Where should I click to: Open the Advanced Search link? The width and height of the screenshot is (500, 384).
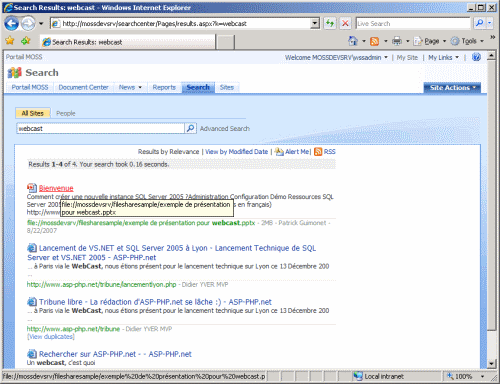[x=225, y=129]
